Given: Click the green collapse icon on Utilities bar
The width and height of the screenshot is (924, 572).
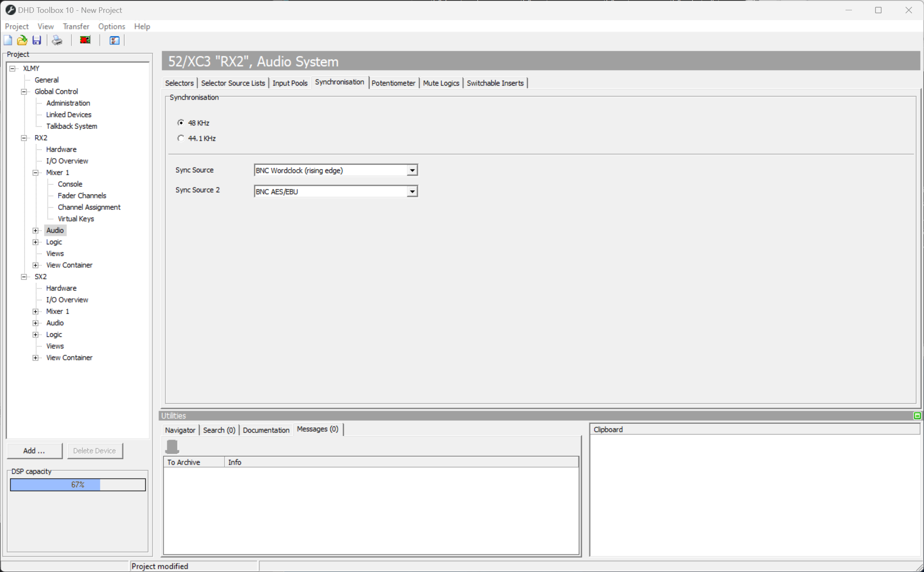Looking at the screenshot, I should pyautogui.click(x=918, y=416).
